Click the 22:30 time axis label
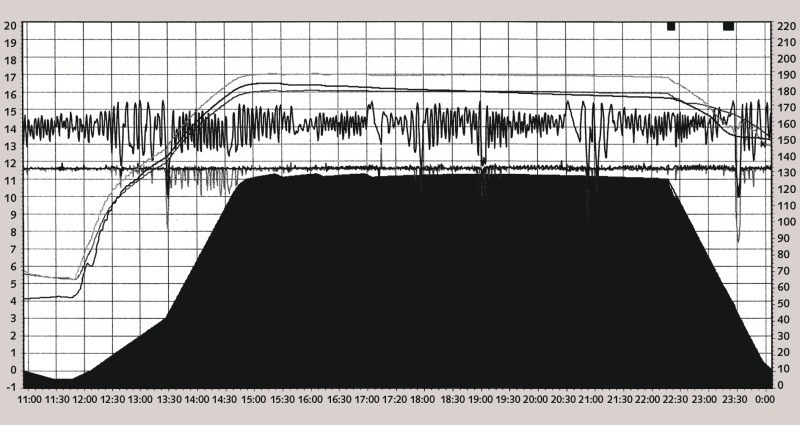The width and height of the screenshot is (800, 425). tap(677, 399)
